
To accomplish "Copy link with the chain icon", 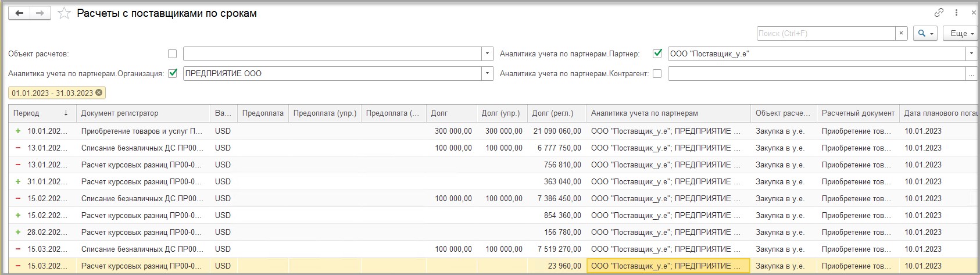I will click(939, 13).
